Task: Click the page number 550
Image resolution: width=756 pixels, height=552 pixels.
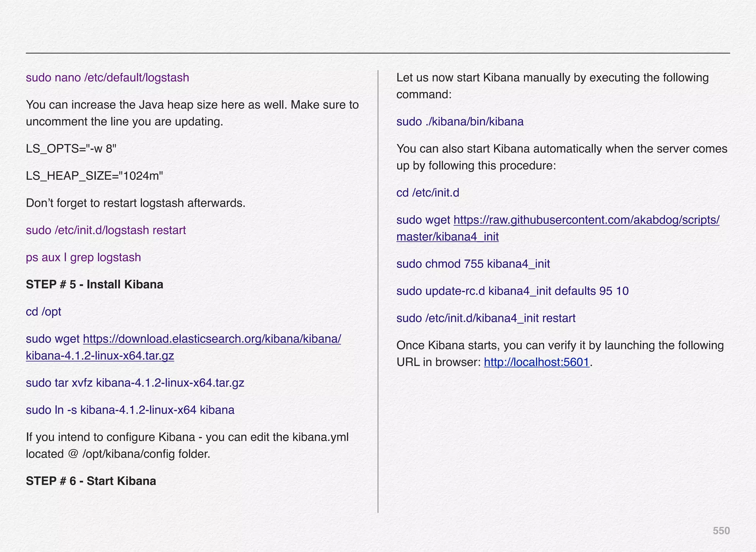Action: tap(721, 531)
